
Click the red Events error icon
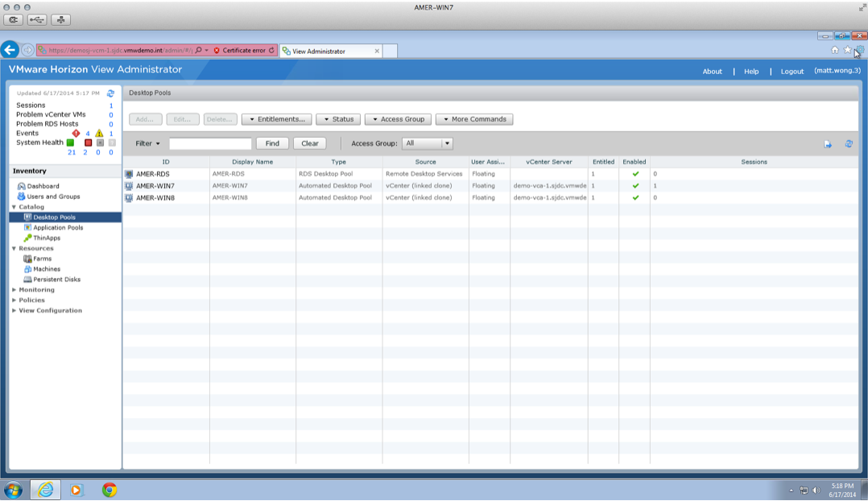(76, 133)
